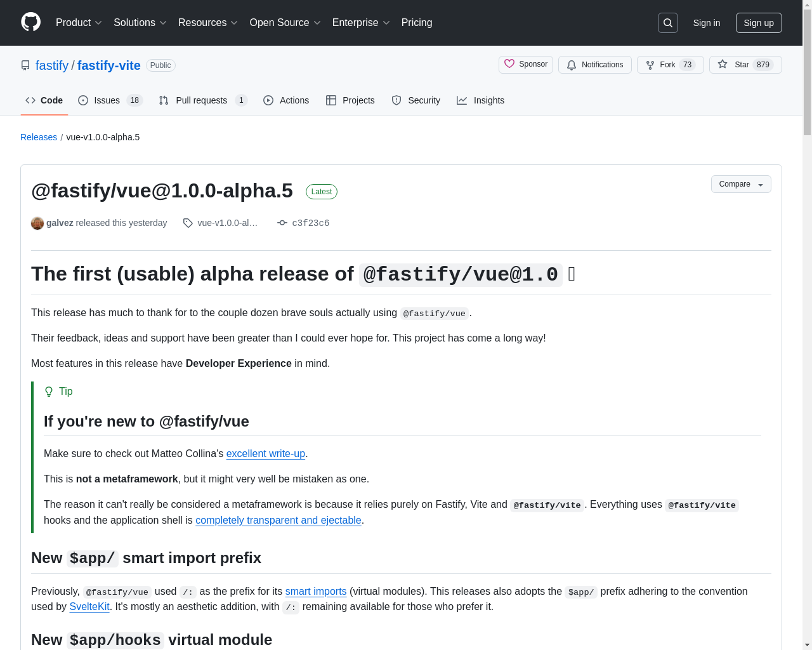The image size is (812, 650).
Task: Open the Pull requests tab
Action: pyautogui.click(x=203, y=100)
